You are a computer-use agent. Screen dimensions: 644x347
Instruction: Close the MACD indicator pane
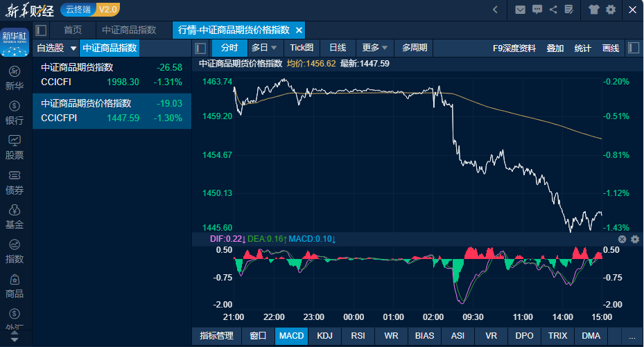click(x=623, y=239)
